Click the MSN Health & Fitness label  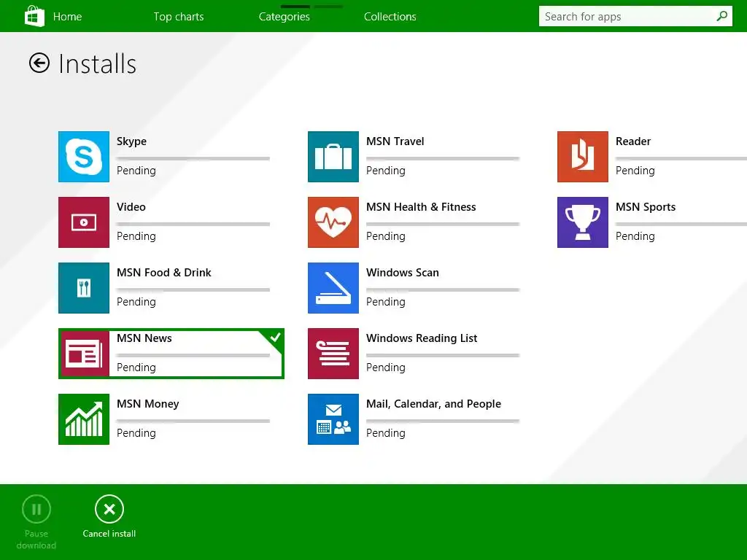click(421, 207)
